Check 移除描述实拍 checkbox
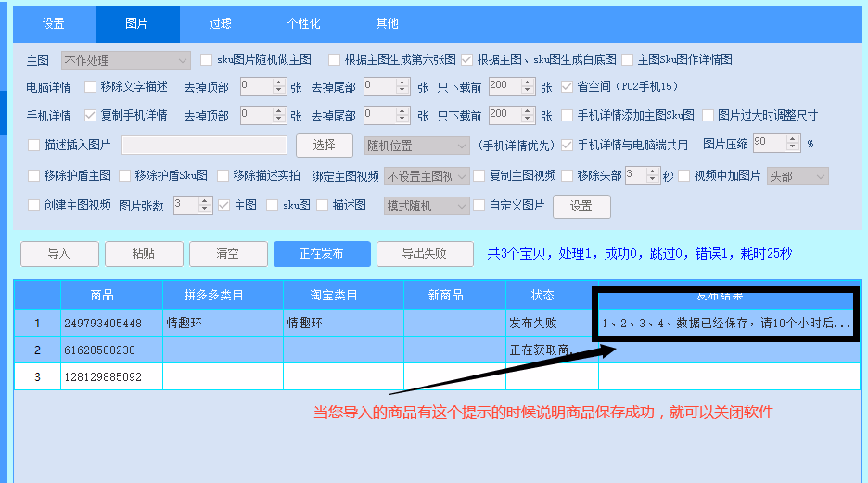Screen dimensions: 868x483 tap(223, 175)
